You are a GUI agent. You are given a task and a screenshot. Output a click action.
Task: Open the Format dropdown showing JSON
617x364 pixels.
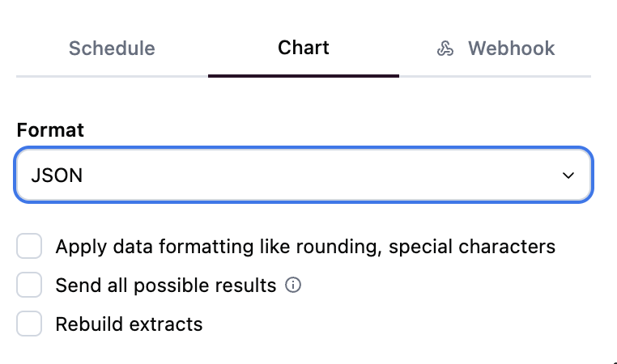pos(303,175)
